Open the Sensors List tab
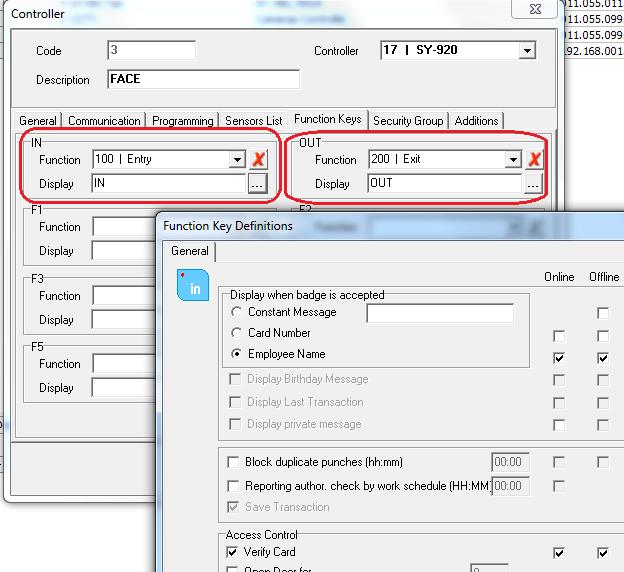This screenshot has width=624, height=572. tap(253, 121)
